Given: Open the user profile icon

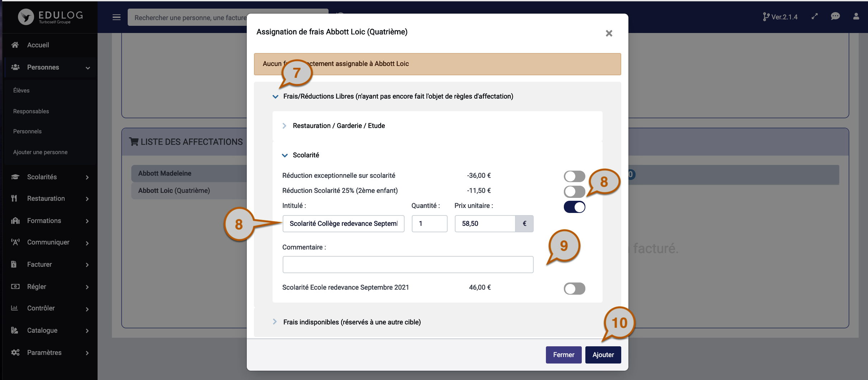Looking at the screenshot, I should pyautogui.click(x=856, y=16).
